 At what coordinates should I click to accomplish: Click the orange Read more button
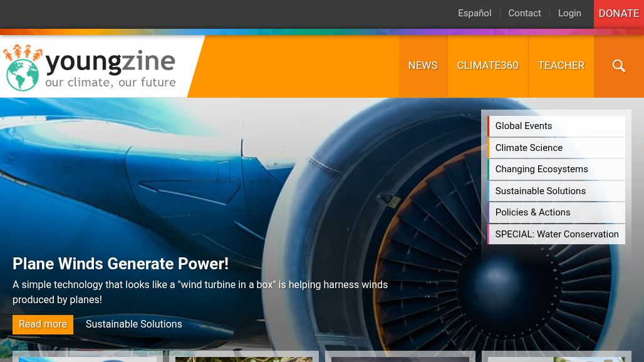43,324
